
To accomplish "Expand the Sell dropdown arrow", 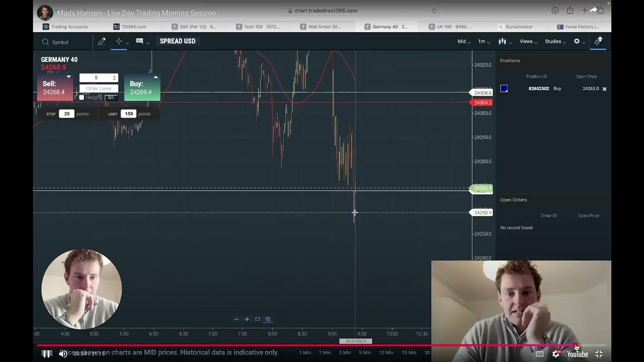I will tap(68, 77).
